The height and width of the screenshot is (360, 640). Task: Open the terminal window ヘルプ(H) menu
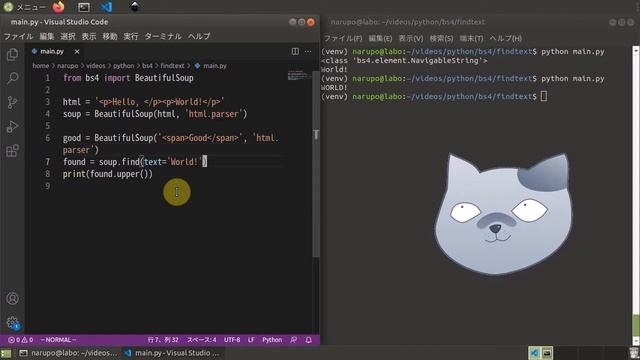click(505, 38)
